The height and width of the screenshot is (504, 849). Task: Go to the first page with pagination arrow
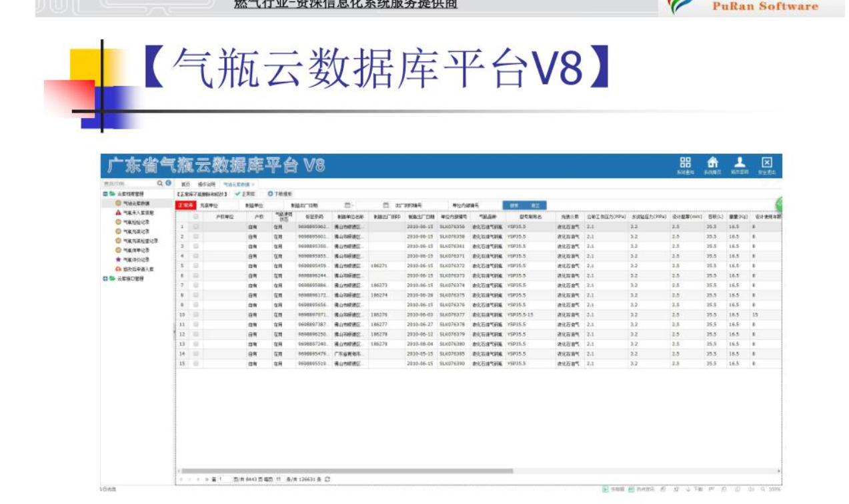click(181, 479)
